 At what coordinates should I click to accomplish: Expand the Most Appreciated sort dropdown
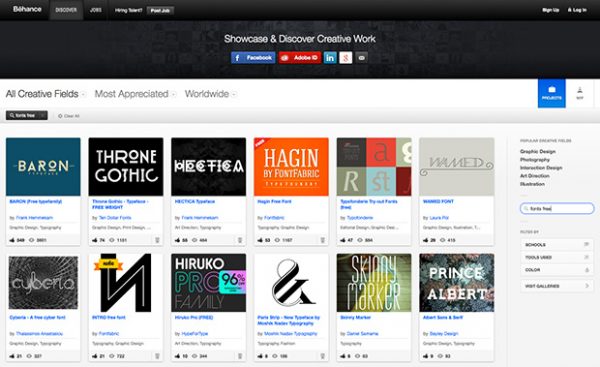coord(135,94)
